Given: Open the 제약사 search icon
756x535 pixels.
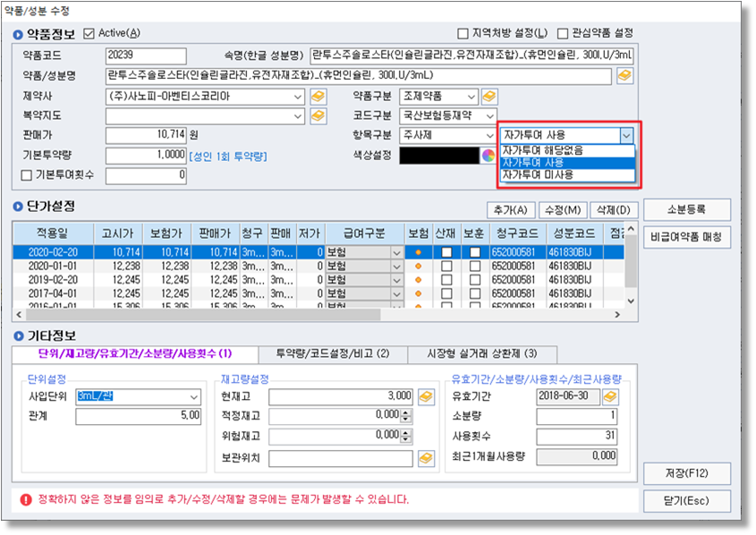Looking at the screenshot, I should coord(318,97).
